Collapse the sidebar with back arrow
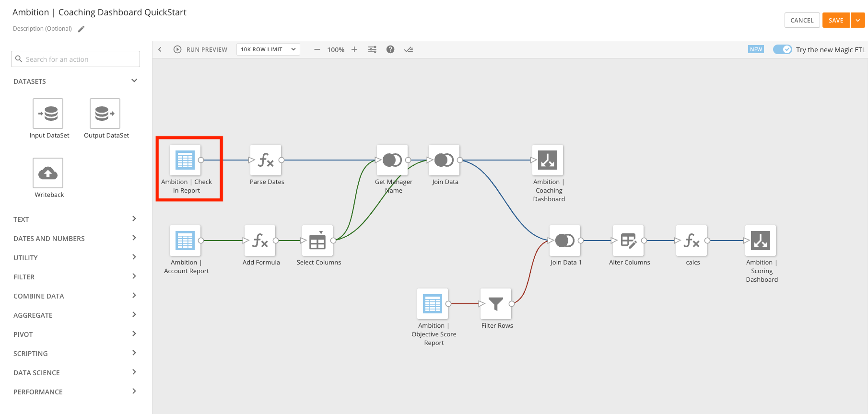868x414 pixels. (x=160, y=49)
